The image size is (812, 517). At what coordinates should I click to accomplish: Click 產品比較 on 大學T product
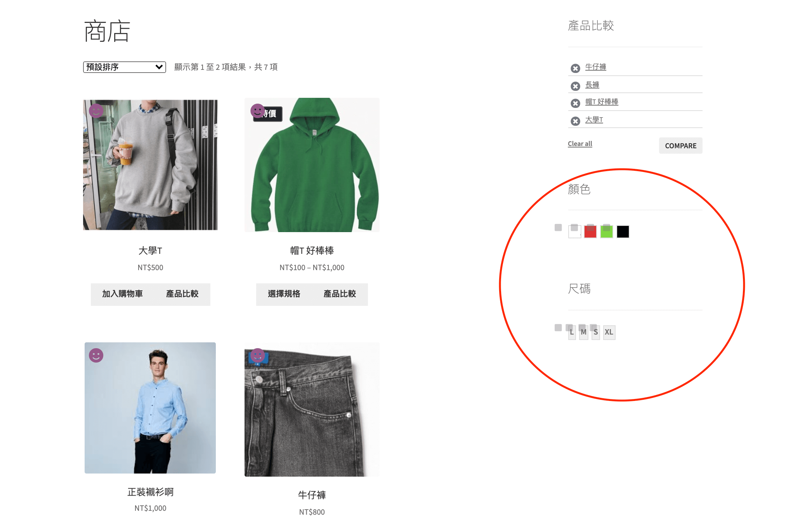(x=182, y=293)
